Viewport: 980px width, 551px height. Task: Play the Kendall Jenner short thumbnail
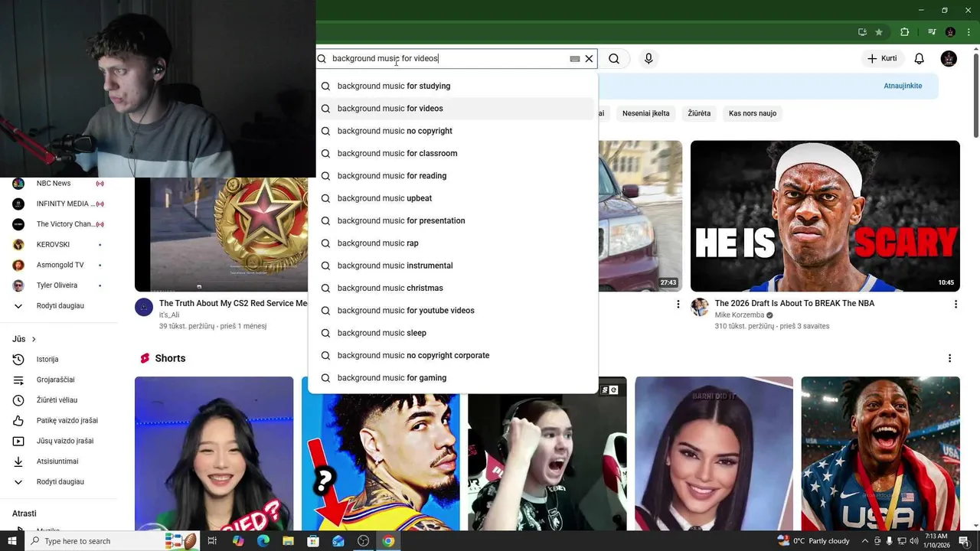pos(714,453)
